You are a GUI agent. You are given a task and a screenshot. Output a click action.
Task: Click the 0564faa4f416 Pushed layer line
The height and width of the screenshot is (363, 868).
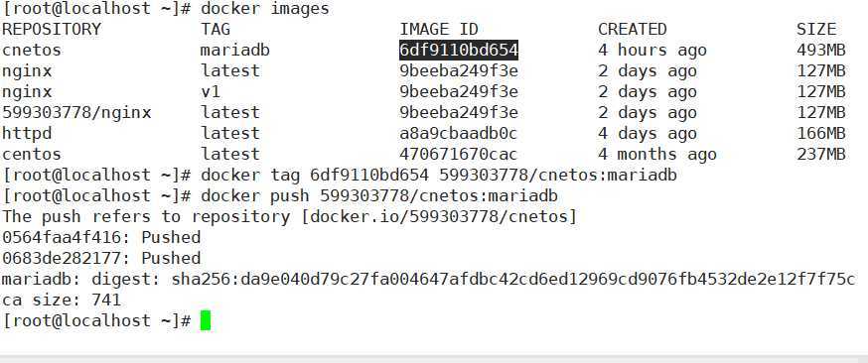click(x=101, y=238)
